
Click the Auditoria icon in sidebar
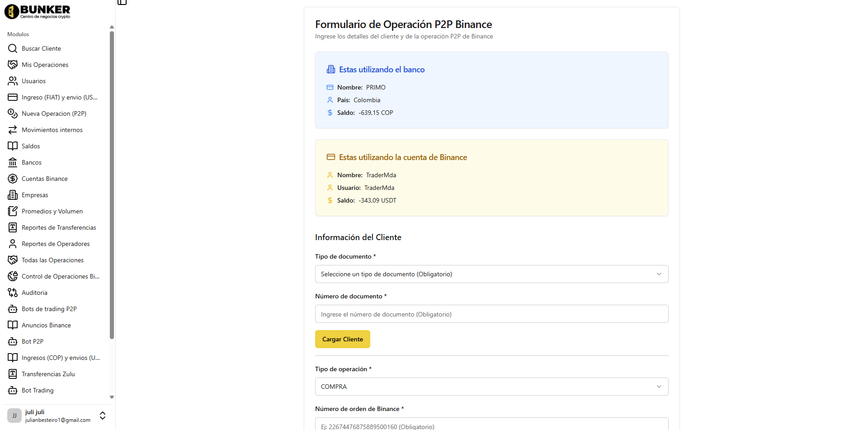[13, 293]
